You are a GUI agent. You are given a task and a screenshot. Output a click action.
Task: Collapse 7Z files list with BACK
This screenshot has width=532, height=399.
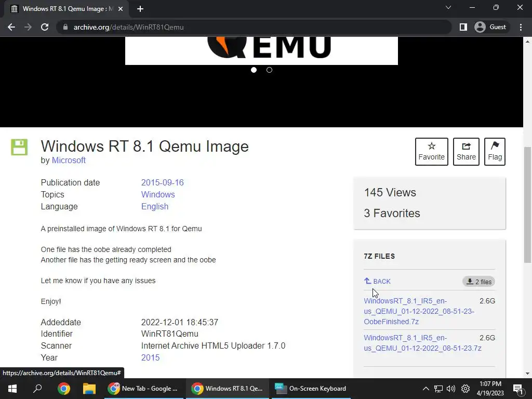point(377,281)
